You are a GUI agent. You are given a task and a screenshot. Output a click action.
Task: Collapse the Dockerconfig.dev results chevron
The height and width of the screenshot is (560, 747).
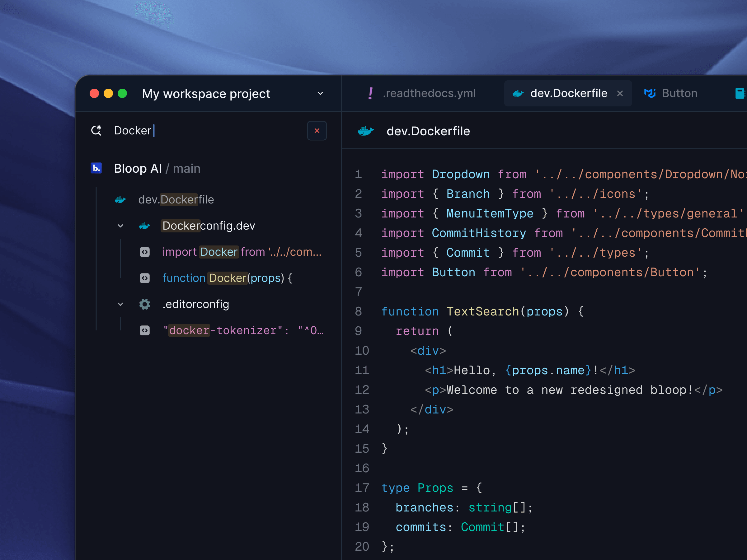pos(120,226)
